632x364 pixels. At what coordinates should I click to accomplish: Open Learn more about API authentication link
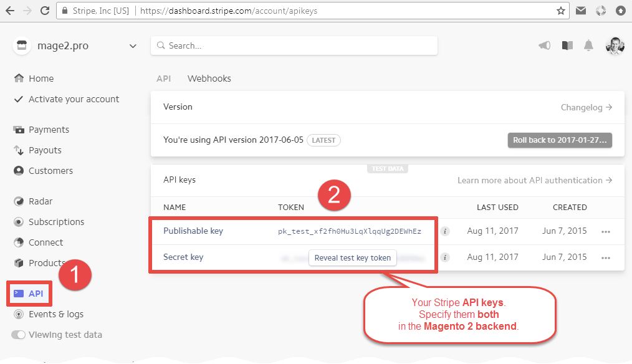(x=535, y=180)
